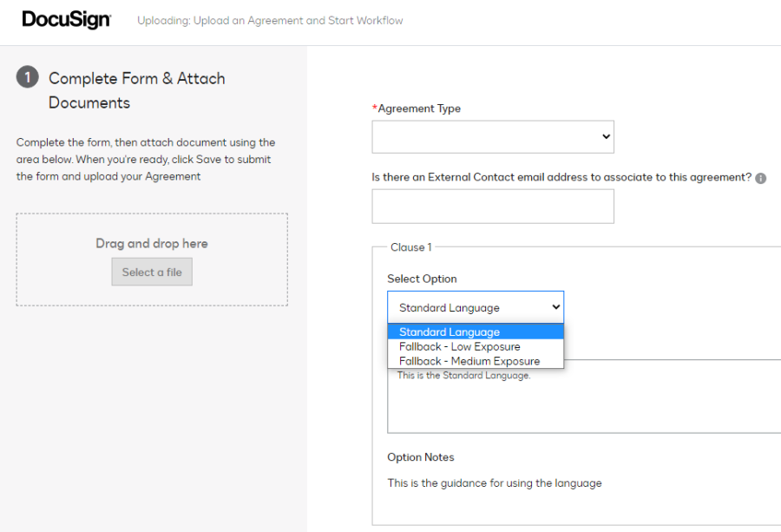Click the External Contact email field
The height and width of the screenshot is (532, 781).
(493, 207)
